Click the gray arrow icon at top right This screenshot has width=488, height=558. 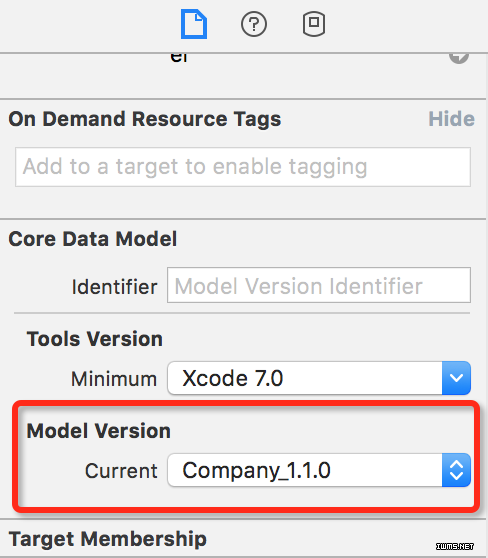[459, 58]
